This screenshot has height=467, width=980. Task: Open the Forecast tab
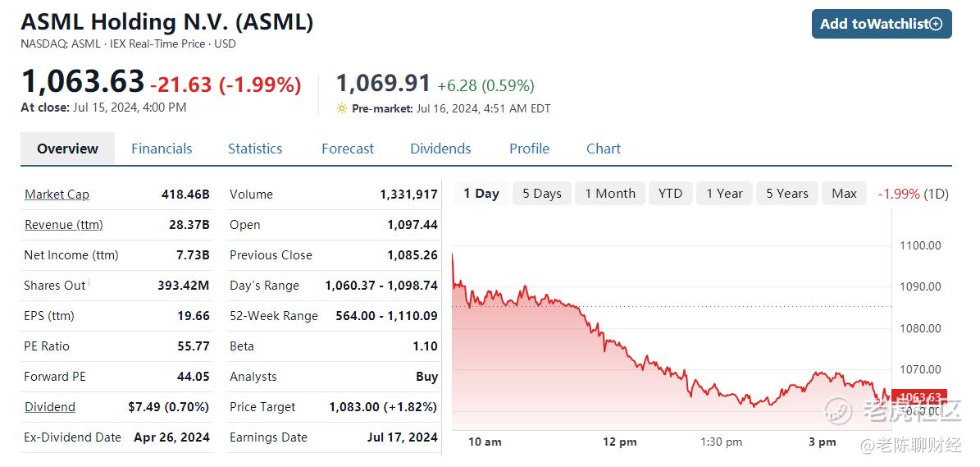click(x=348, y=149)
